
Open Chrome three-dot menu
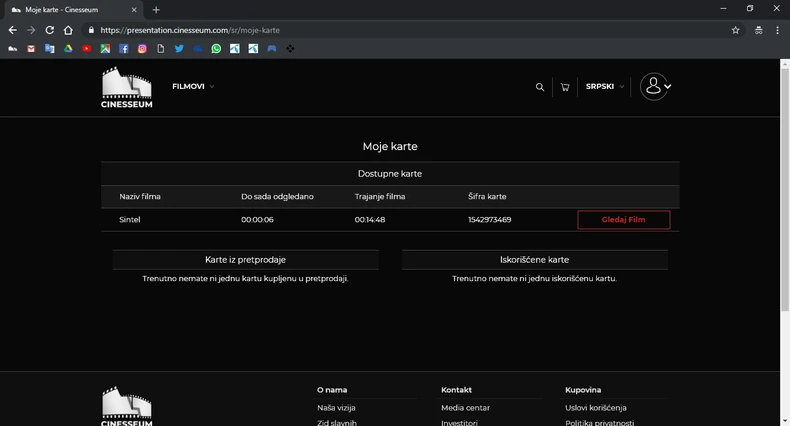pos(777,30)
